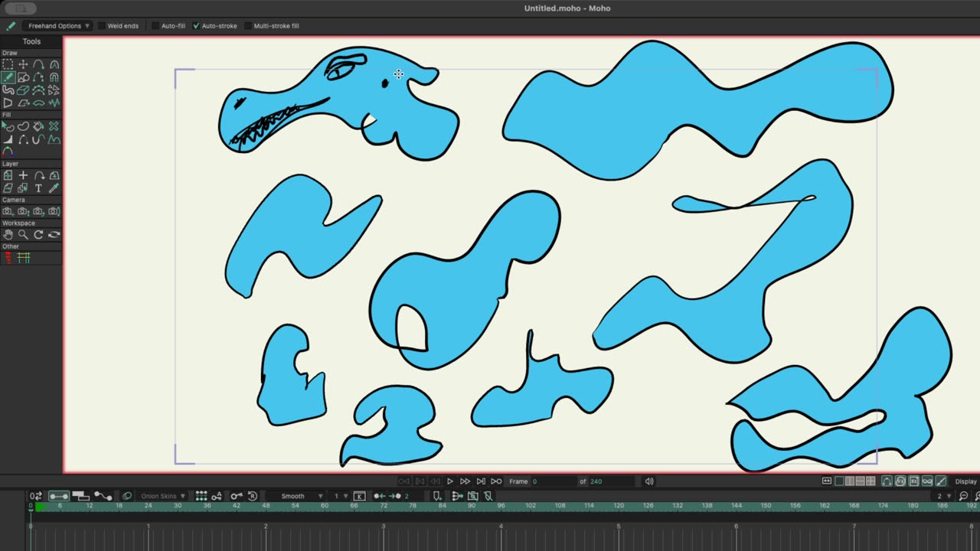This screenshot has width=980, height=551.
Task: Select the Add Point tool
Action: 38,64
